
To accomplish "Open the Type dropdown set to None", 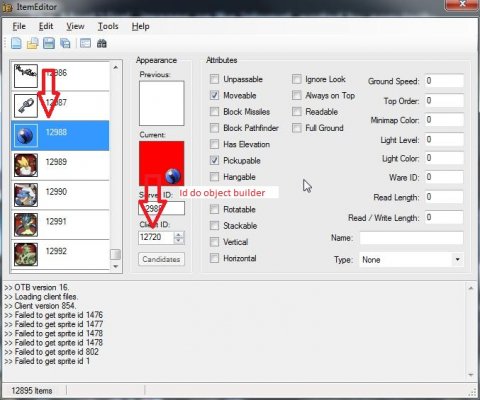I will [411, 260].
